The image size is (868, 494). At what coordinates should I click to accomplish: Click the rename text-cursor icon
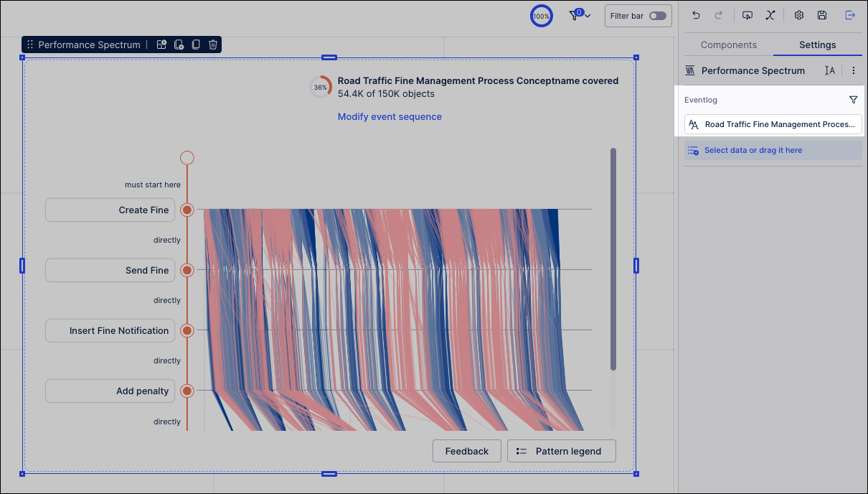(x=830, y=70)
